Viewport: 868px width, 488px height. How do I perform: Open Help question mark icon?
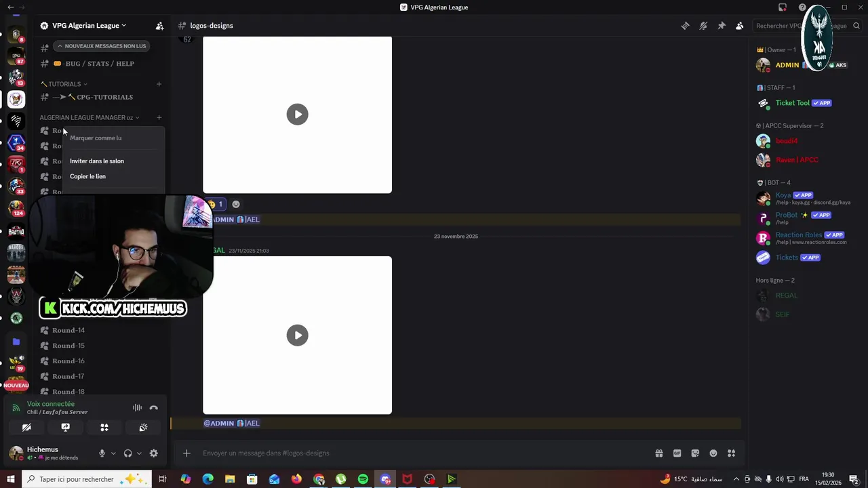coord(803,7)
